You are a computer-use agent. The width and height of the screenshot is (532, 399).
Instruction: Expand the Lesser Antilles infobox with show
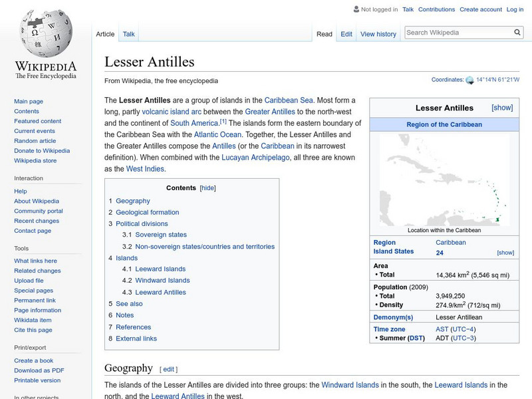[x=502, y=108]
